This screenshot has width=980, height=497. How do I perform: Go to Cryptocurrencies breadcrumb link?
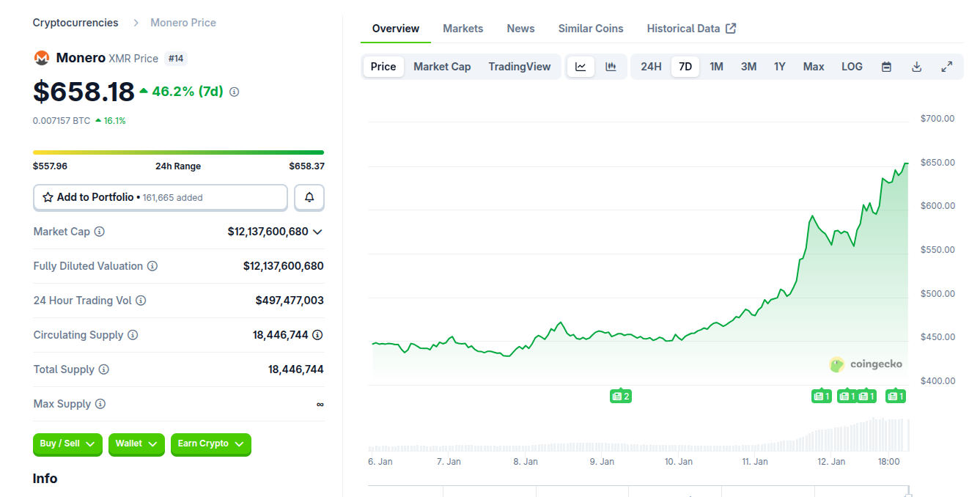pyautogui.click(x=75, y=23)
